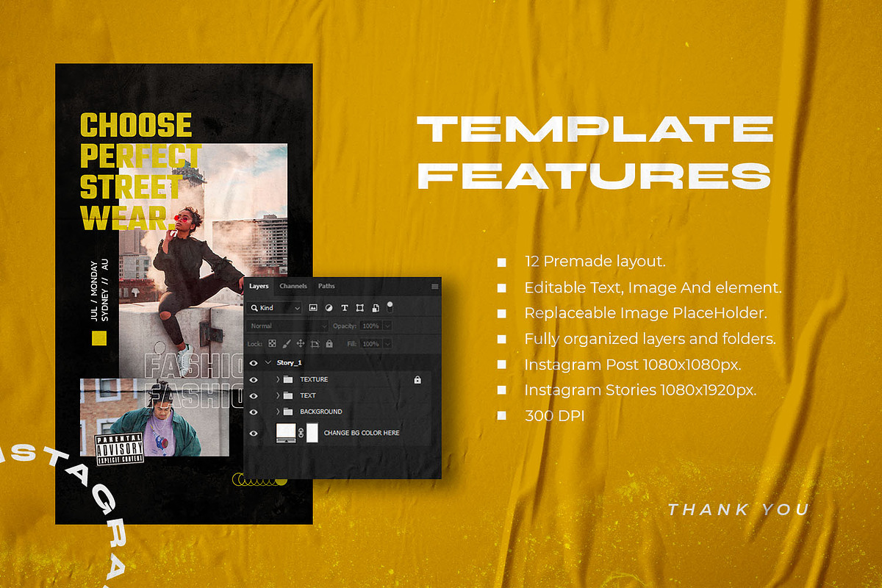Select the TEXT layer name
Viewport: 882px width, 588px height.
tap(308, 395)
